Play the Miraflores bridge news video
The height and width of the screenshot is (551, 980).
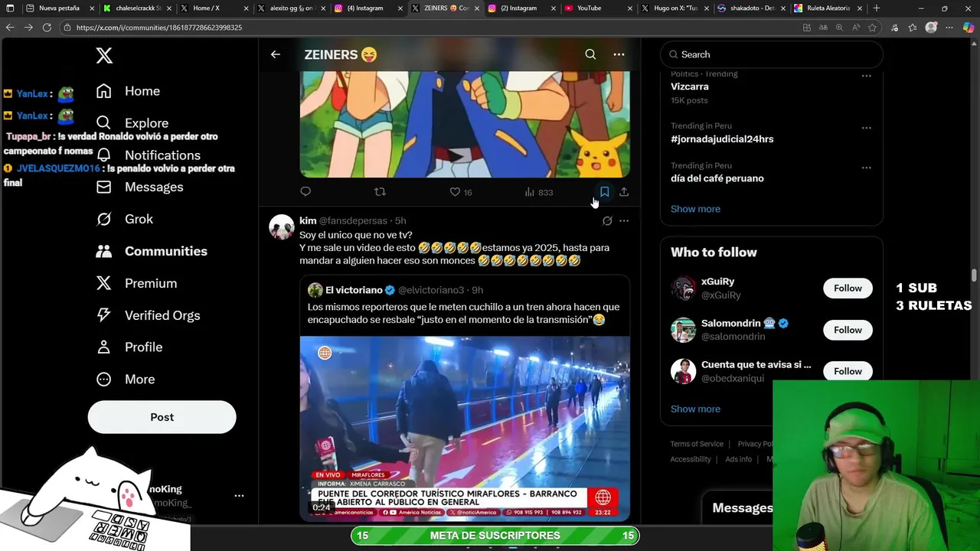click(x=465, y=429)
